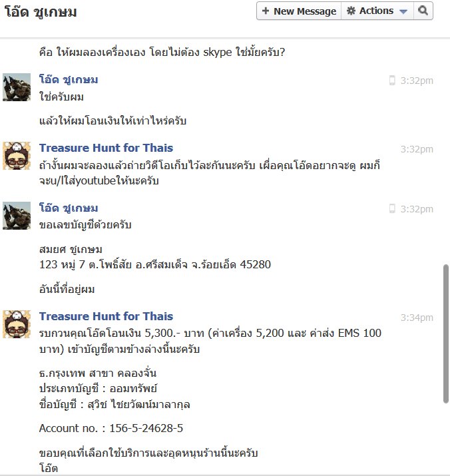
Task: Open the second โอ๊ด ชูเกษม sender name link
Action: (x=69, y=208)
